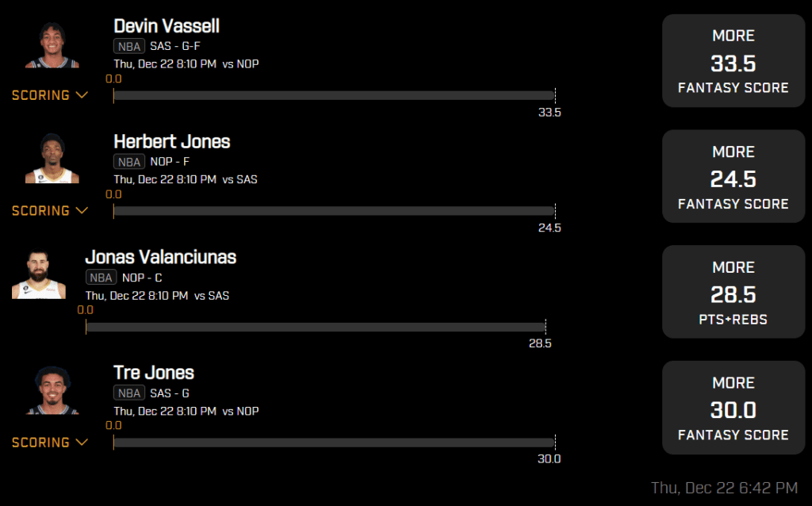Open the Devin Vassell player name
Viewport: 812px width, 506px height.
click(x=167, y=26)
